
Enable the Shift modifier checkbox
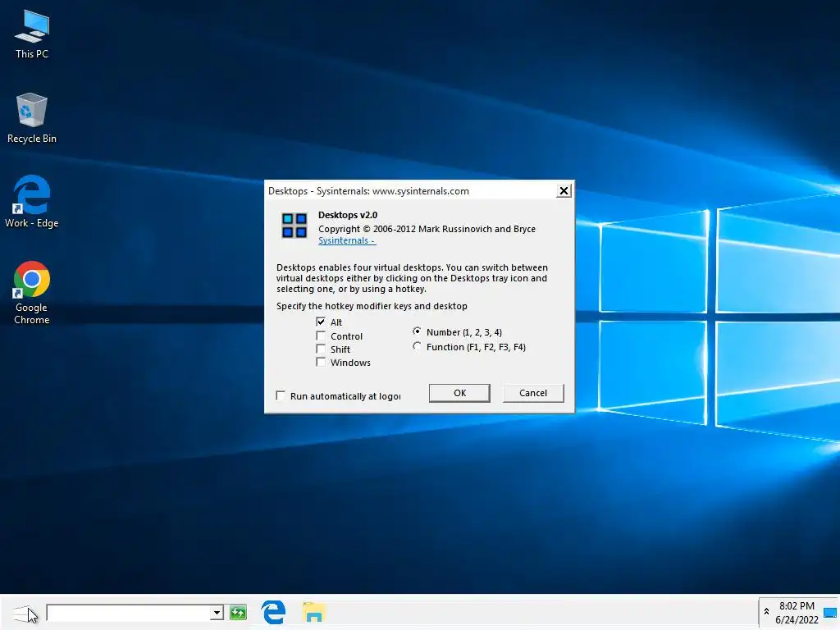(x=321, y=349)
